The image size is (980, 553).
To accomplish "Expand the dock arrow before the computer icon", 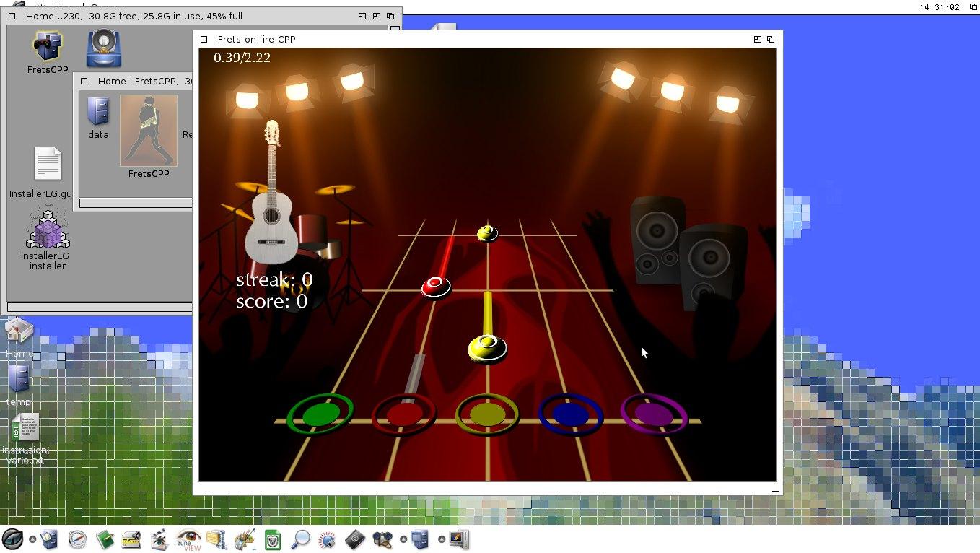I will [441, 539].
